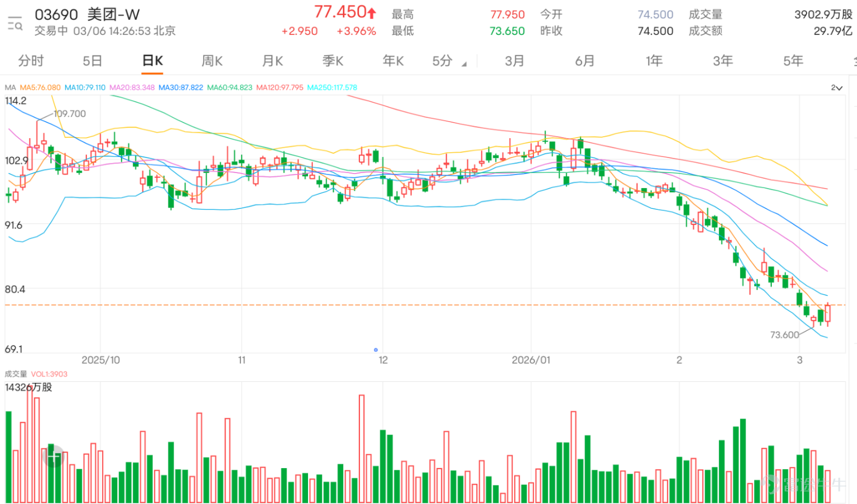857x504 pixels.
Task: Expand the 5分 minute interval dropdown
Action: [449, 61]
